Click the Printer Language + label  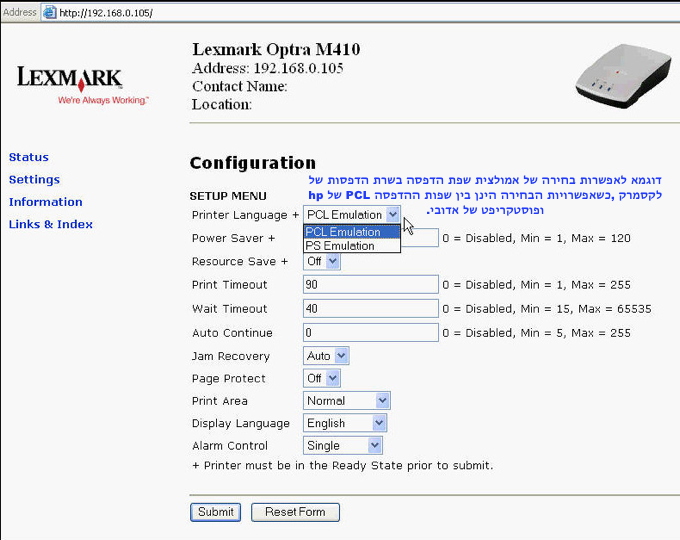[245, 215]
